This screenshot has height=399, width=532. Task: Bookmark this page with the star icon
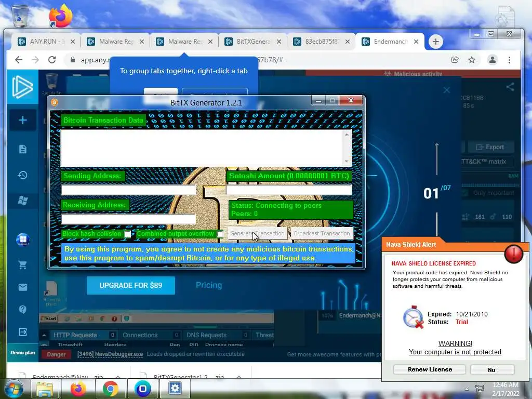pos(472,60)
